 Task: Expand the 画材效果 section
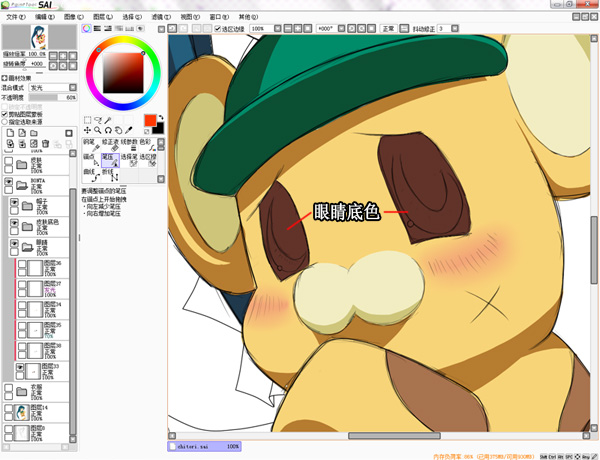pos(4,77)
